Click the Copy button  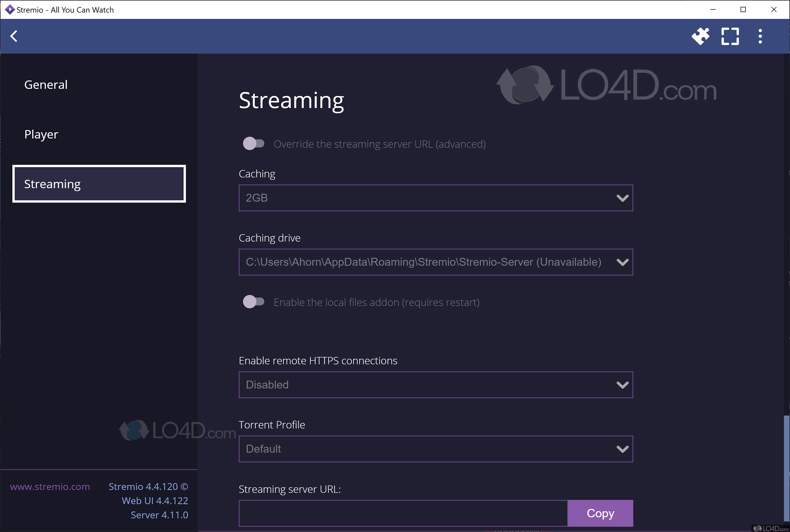click(600, 513)
